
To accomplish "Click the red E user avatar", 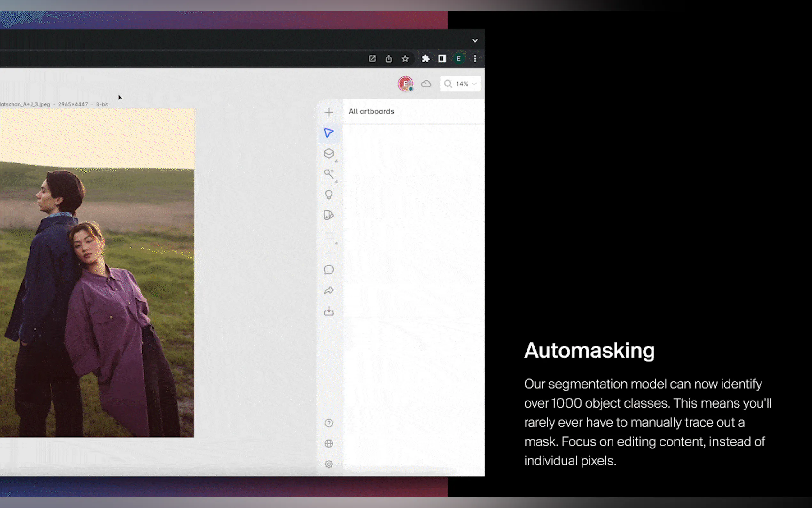I will click(405, 84).
